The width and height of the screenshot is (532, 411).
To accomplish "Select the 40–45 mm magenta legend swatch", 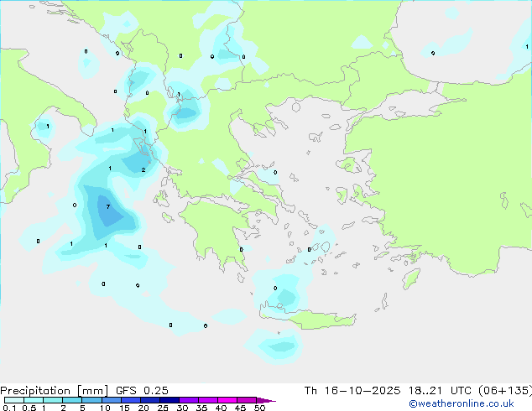I will tap(227, 400).
